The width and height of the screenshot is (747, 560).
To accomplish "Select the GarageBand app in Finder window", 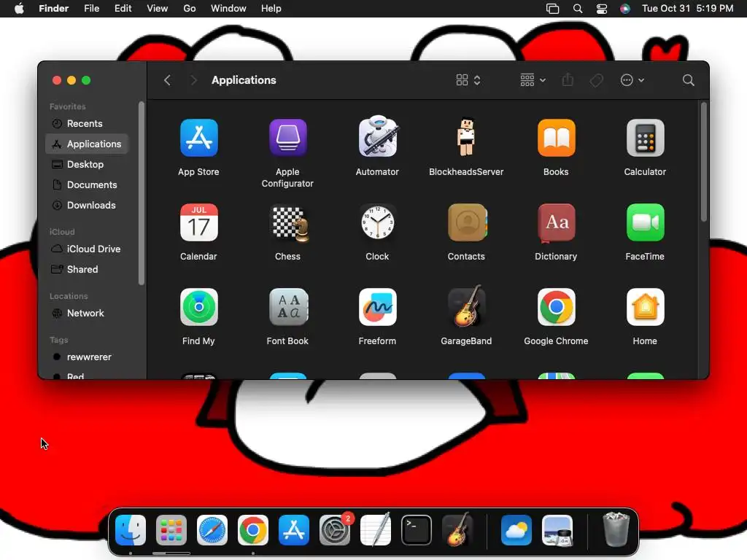I will tap(467, 306).
